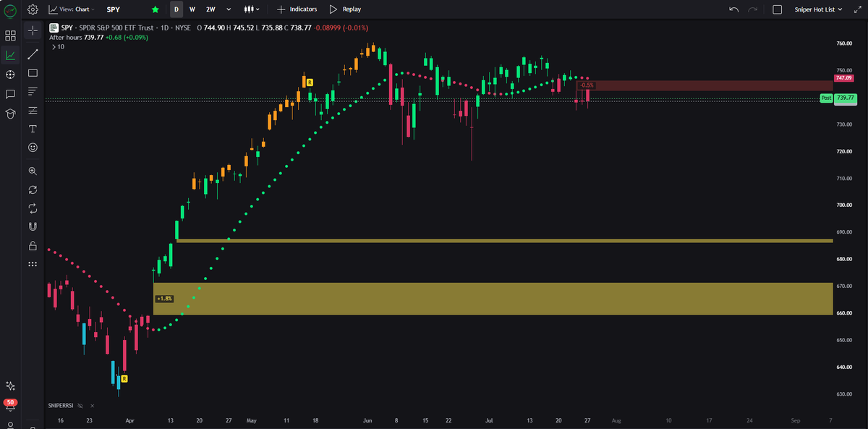Screen dimensions: 868x429
Task: Open the chart view sidebar icon
Action: (x=11, y=55)
